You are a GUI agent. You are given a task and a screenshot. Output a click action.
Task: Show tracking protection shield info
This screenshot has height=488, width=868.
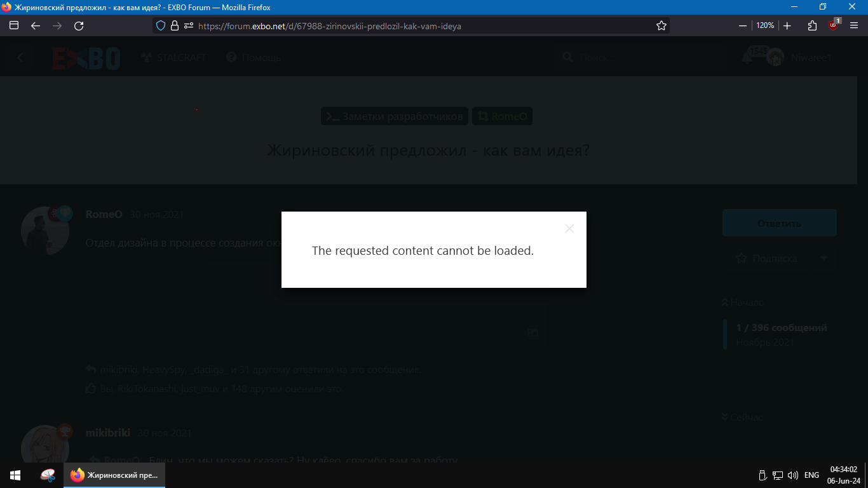click(161, 25)
